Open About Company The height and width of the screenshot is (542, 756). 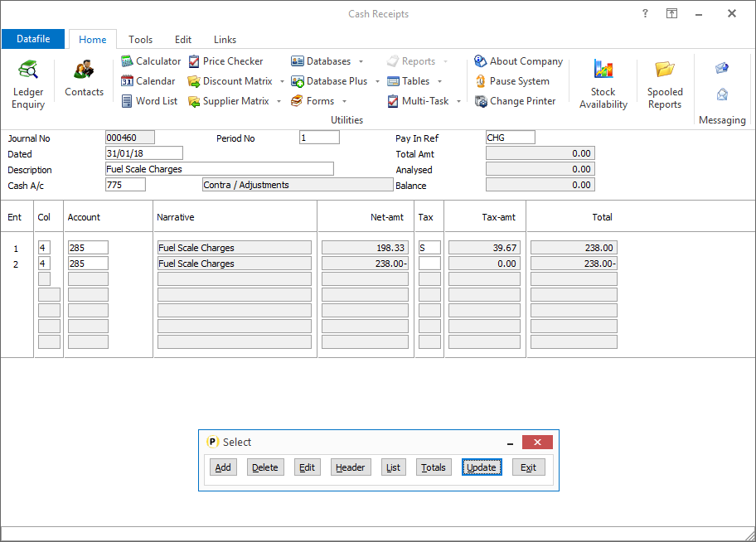pyautogui.click(x=518, y=61)
